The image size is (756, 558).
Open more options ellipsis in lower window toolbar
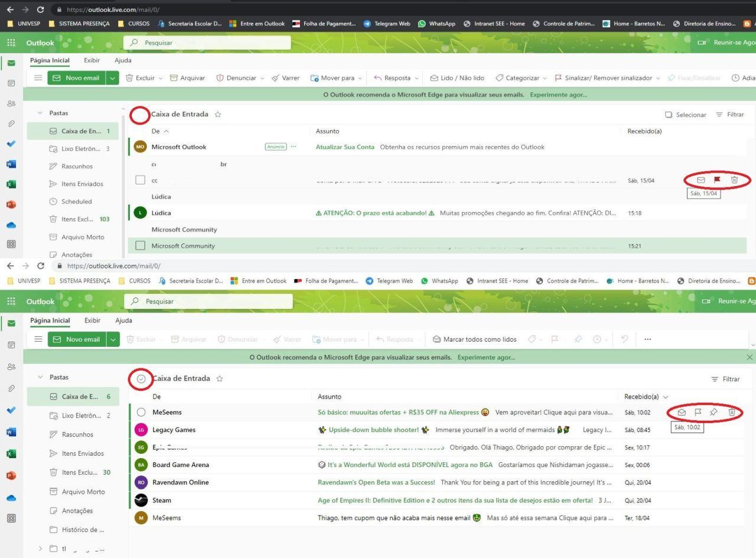coord(648,339)
